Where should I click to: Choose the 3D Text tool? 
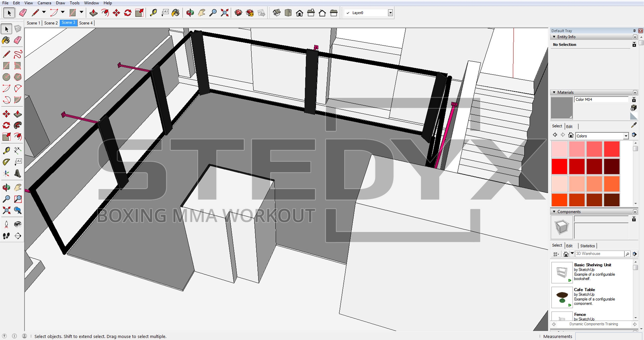pyautogui.click(x=18, y=173)
